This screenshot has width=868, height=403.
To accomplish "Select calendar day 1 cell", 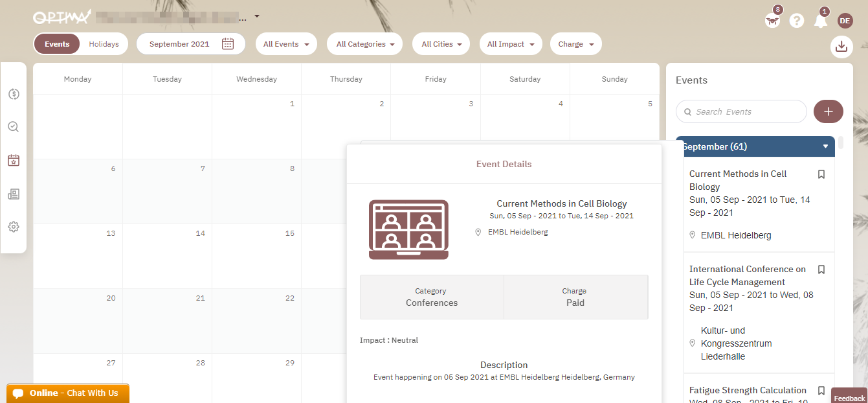I will tap(256, 126).
